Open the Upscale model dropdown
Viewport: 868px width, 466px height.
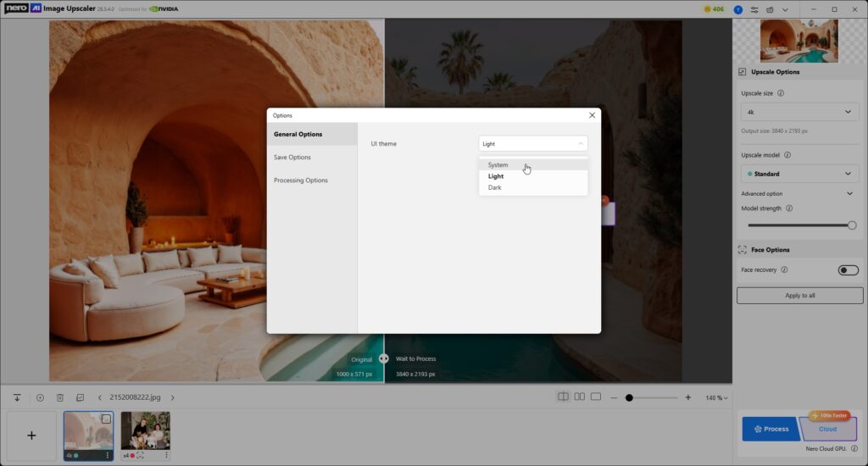[x=799, y=174]
